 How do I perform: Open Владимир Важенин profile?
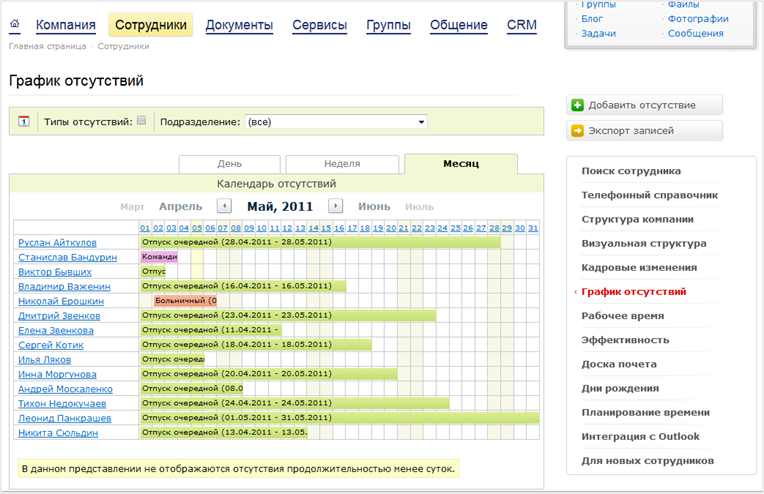click(x=64, y=286)
